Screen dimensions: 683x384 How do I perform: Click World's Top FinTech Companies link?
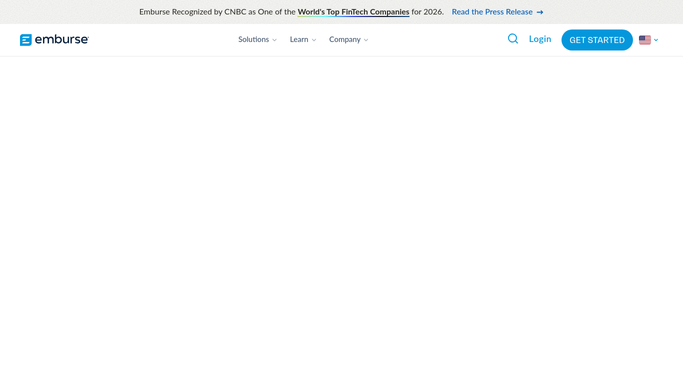coord(353,12)
